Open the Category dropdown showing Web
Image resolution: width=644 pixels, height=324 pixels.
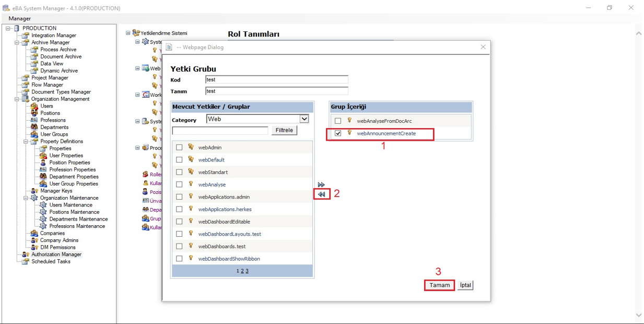(x=304, y=119)
